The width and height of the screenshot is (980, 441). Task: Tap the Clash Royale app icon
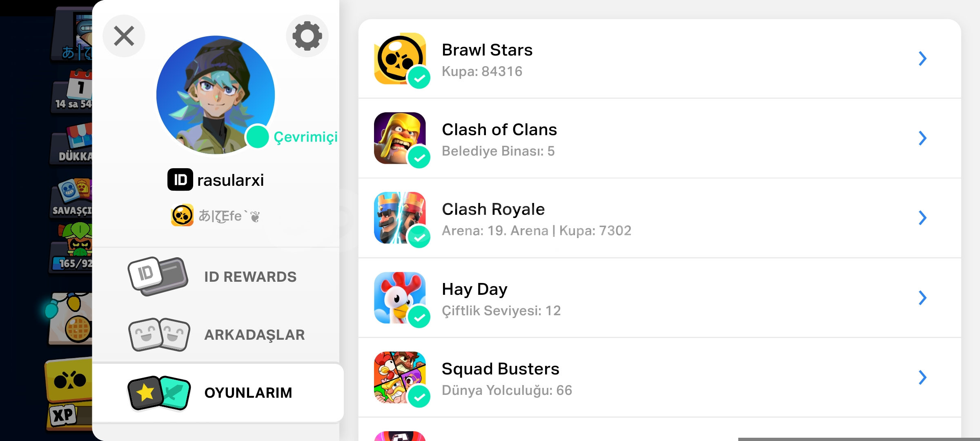click(400, 218)
